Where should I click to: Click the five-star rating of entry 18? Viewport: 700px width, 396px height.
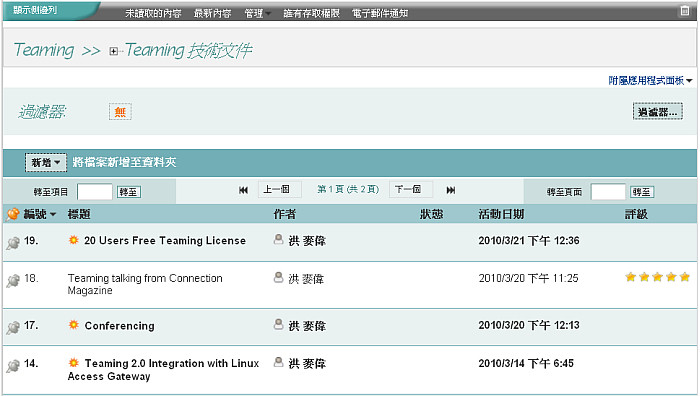(657, 277)
